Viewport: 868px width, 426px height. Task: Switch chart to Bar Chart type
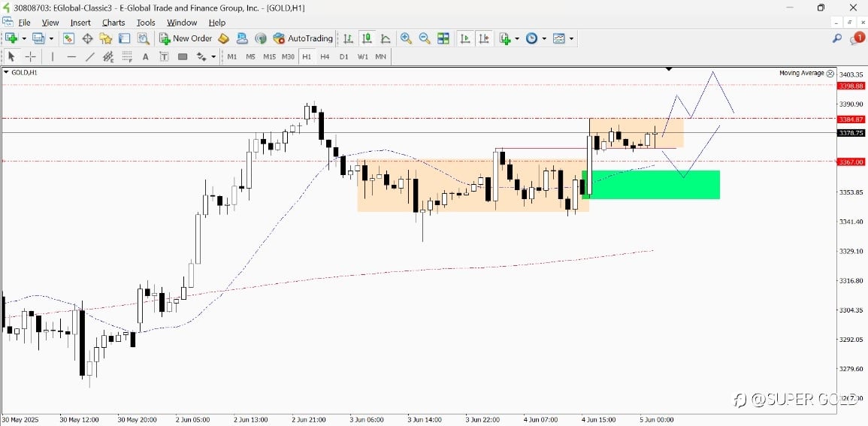(x=348, y=38)
